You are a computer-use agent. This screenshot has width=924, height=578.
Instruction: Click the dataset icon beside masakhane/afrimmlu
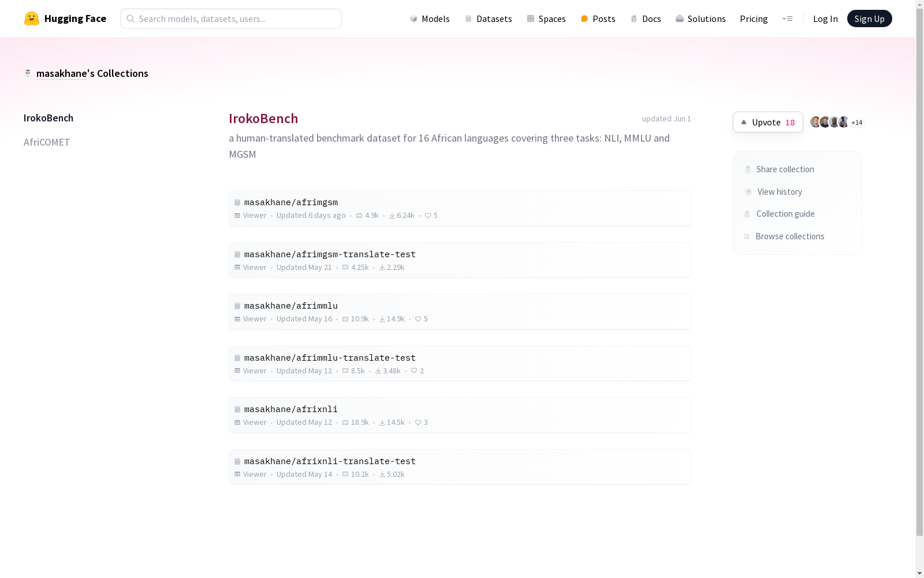pos(237,306)
